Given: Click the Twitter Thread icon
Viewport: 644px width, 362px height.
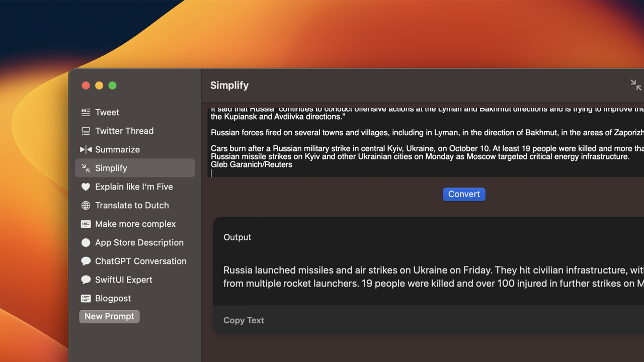Looking at the screenshot, I should coord(86,131).
